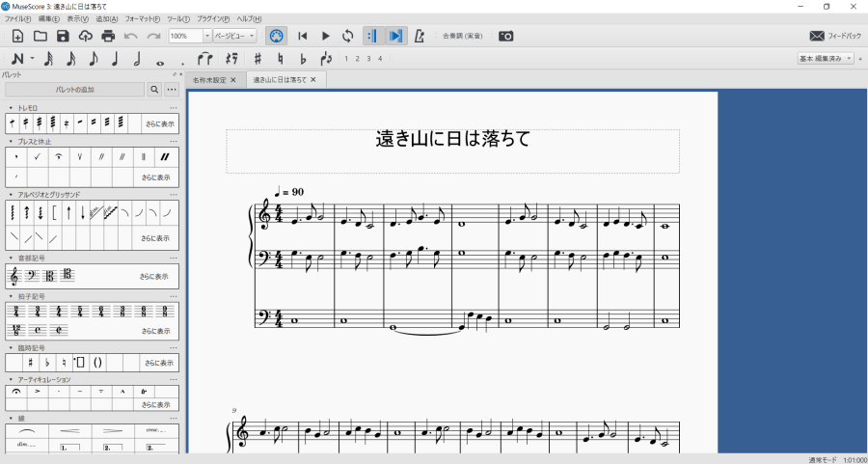Image resolution: width=868 pixels, height=464 pixels.
Task: Open the ページビュー view mode dropdown
Action: 234,36
